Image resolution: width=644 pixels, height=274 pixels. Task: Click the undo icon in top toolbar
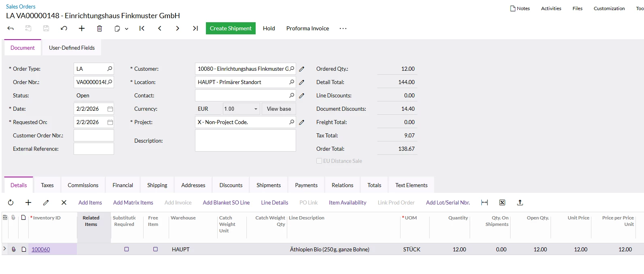click(x=64, y=28)
